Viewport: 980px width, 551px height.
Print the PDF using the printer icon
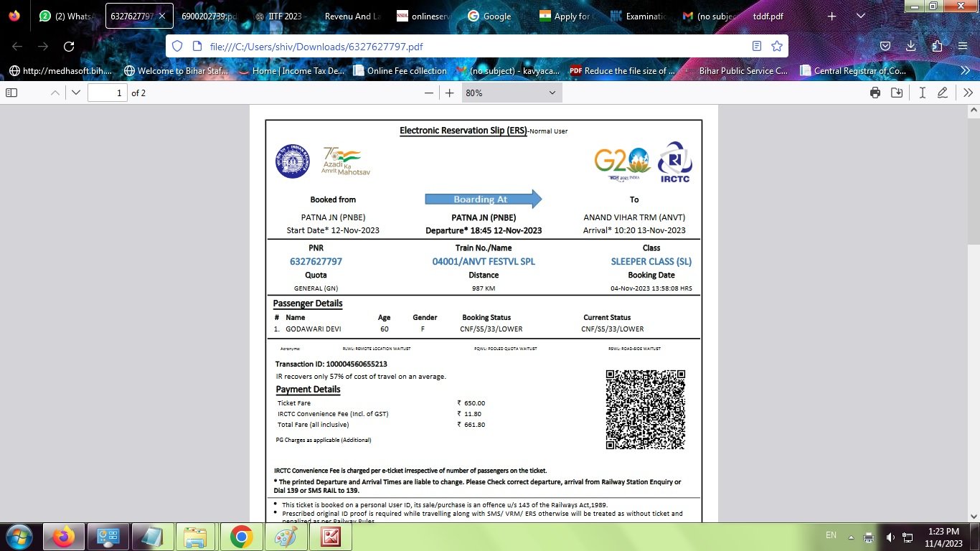pos(875,93)
